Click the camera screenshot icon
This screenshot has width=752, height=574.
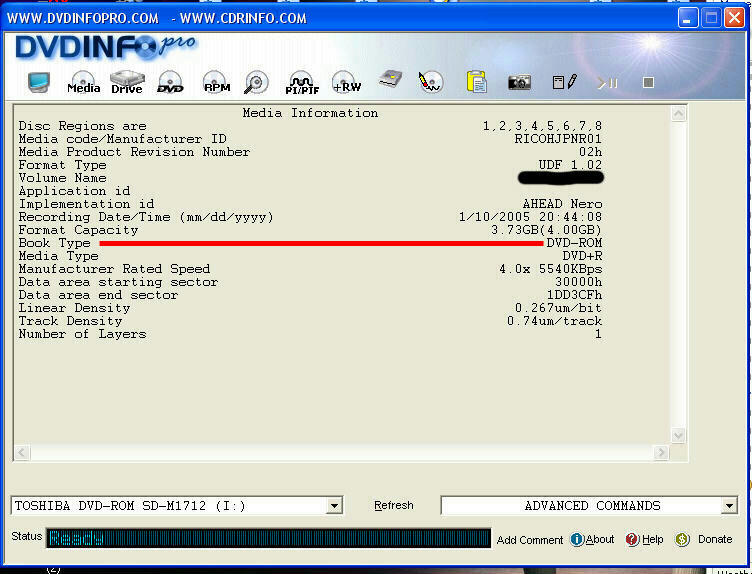click(519, 82)
